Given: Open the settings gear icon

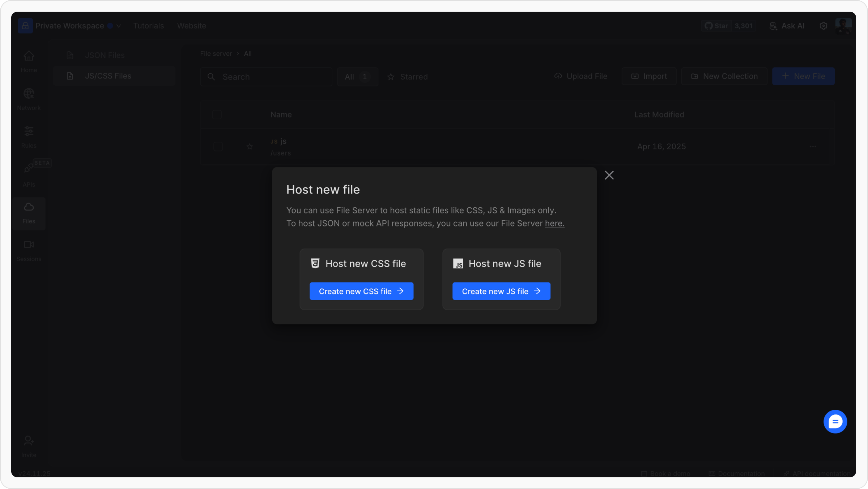Looking at the screenshot, I should click(824, 26).
